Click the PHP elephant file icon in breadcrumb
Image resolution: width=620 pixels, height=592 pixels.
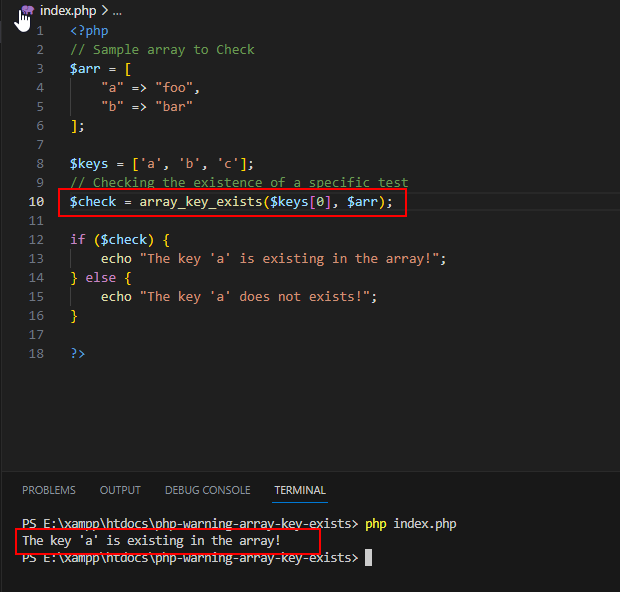coord(27,10)
